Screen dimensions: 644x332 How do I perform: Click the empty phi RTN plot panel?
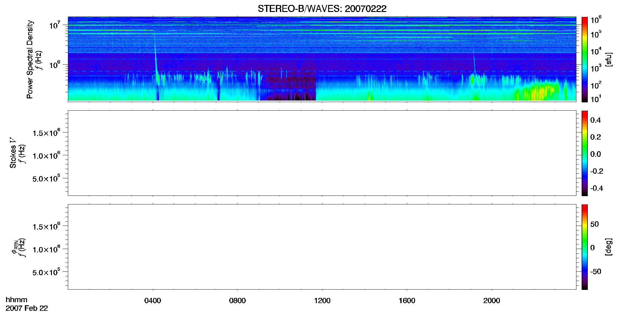point(322,247)
